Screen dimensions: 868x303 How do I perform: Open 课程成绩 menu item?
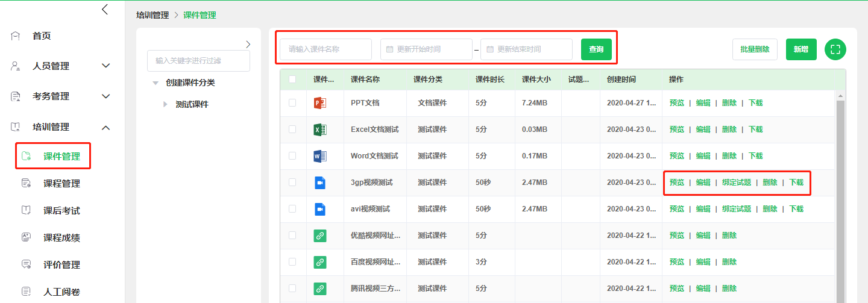pyautogui.click(x=63, y=237)
